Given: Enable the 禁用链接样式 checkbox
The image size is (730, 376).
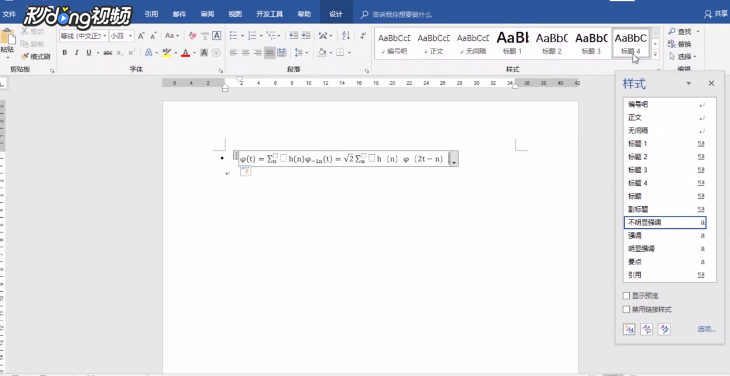Looking at the screenshot, I should [x=626, y=309].
